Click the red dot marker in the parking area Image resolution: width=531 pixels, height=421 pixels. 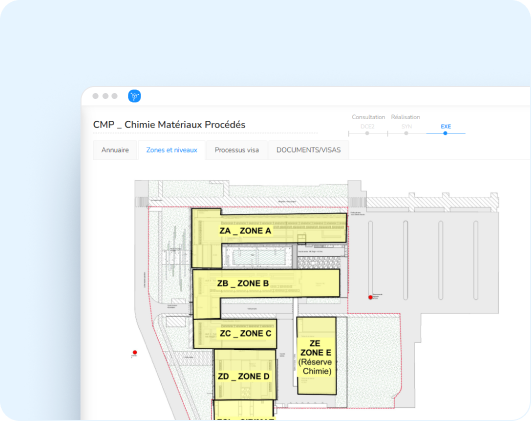pos(370,297)
